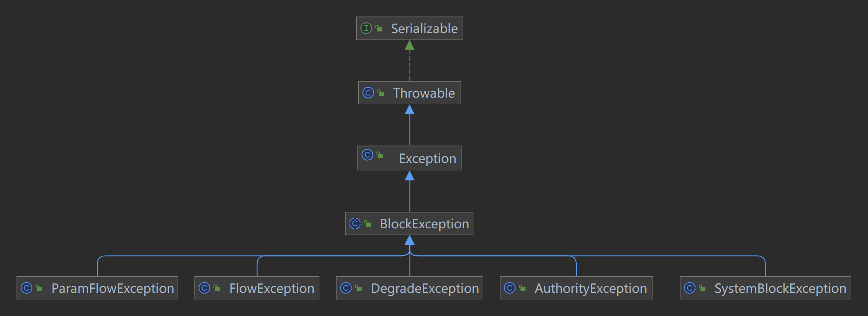This screenshot has width=868, height=316.
Task: Select the DegradeException class label
Action: 425,288
